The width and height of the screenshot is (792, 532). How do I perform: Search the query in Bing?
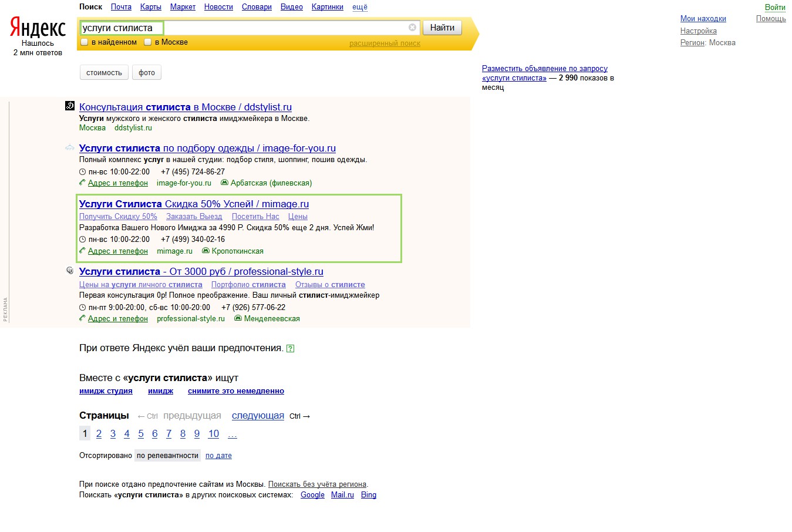pyautogui.click(x=369, y=495)
